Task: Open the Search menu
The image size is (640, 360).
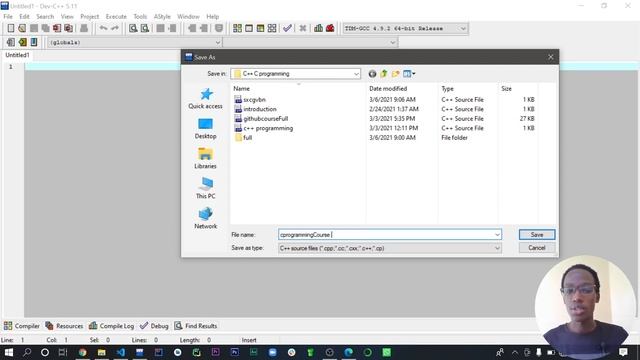Action: click(45, 16)
